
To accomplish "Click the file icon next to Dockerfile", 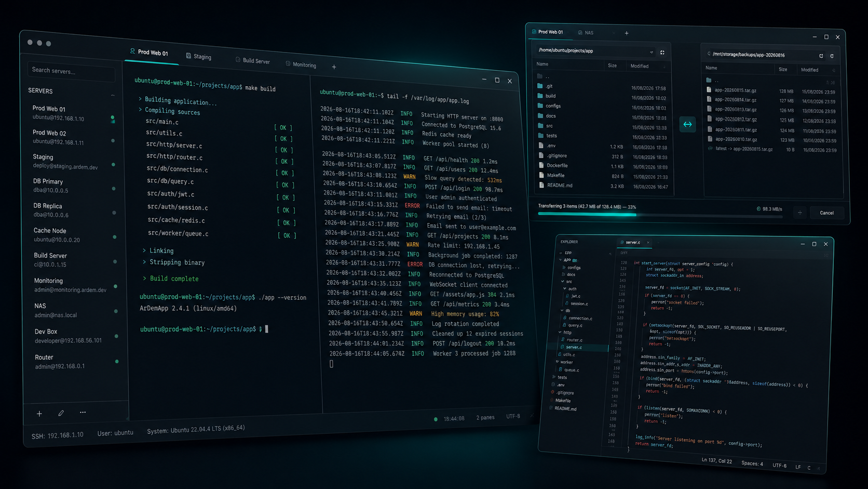I will point(541,165).
